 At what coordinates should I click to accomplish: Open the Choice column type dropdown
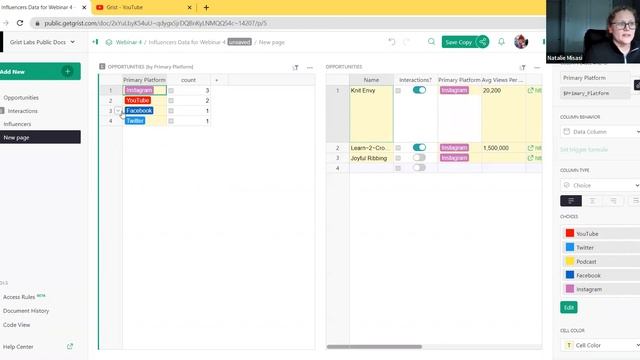[x=600, y=185]
